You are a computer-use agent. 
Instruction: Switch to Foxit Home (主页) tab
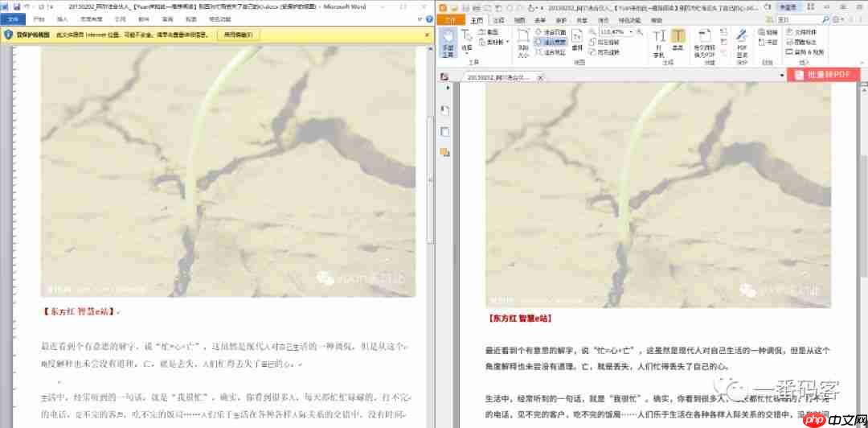[477, 20]
